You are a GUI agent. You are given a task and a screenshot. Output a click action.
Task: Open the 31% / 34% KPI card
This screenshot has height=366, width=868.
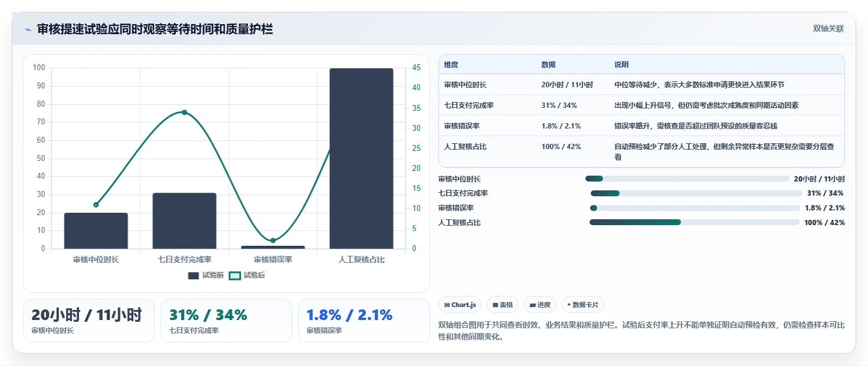(226, 321)
